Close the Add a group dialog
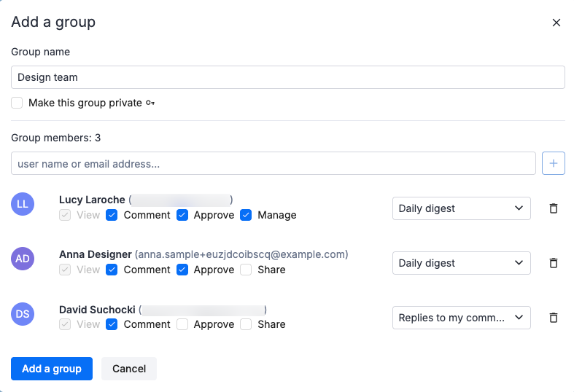This screenshot has height=392, width=574. point(556,23)
